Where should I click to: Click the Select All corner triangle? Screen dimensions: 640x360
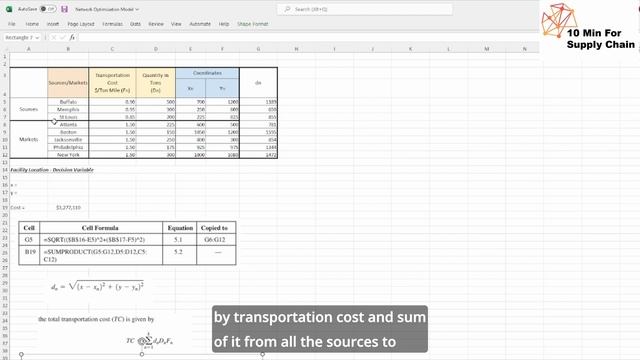tap(5, 49)
